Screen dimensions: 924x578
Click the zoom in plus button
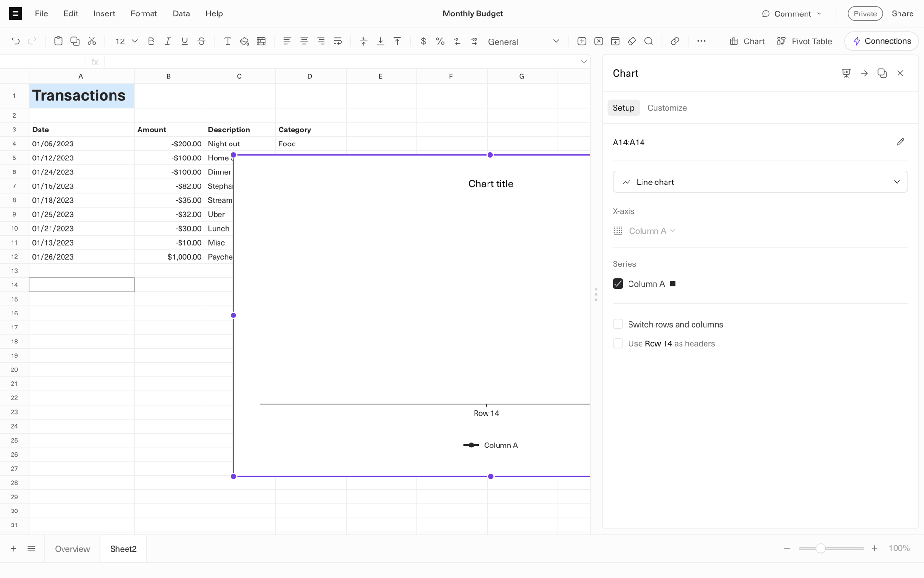click(x=874, y=548)
